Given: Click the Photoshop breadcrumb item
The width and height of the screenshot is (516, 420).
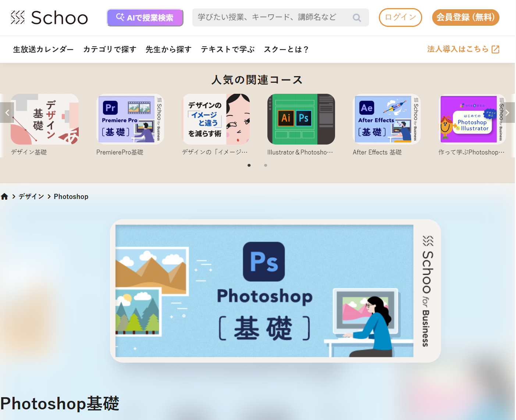Looking at the screenshot, I should coord(71,197).
